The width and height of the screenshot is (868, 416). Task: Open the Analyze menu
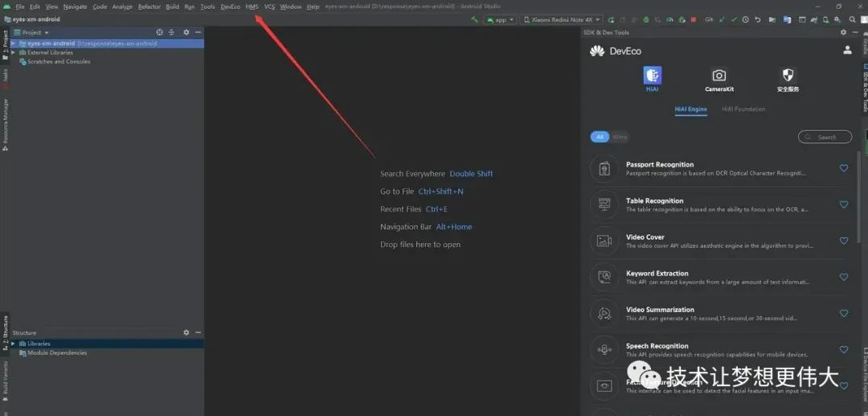122,6
